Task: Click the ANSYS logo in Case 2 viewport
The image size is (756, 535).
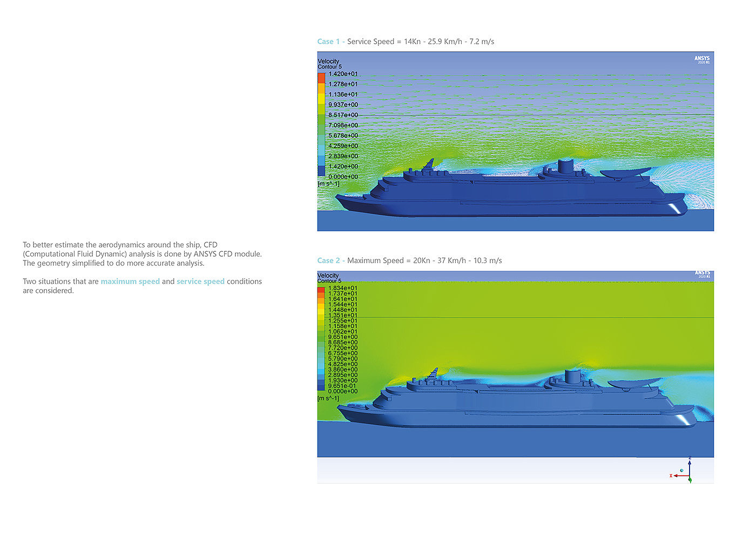Action: (702, 274)
